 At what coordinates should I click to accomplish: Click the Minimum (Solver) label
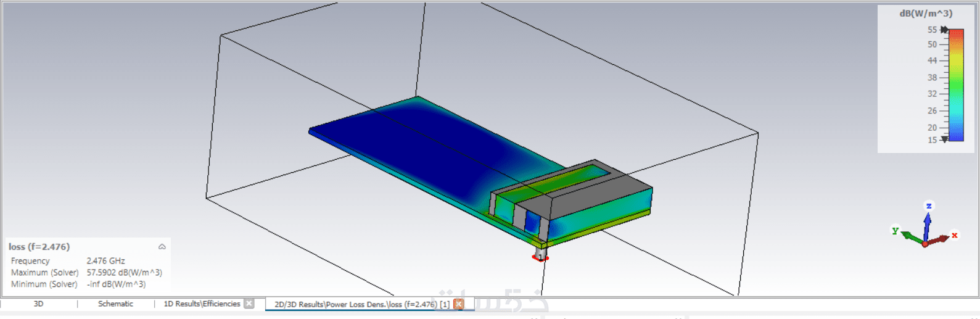point(44,284)
